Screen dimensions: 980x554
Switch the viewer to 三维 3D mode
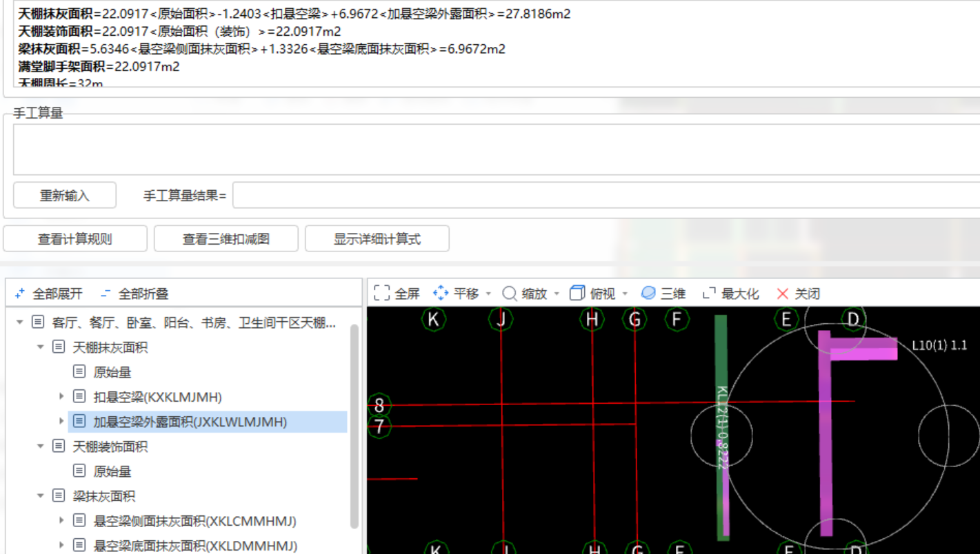tap(663, 294)
